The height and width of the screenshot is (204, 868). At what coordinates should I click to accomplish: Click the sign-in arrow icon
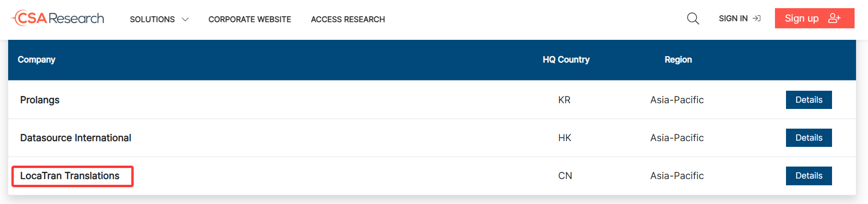coord(757,18)
